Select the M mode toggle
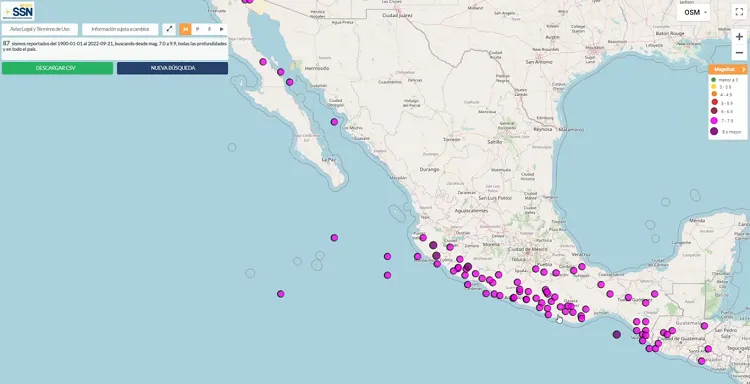Image resolution: width=750 pixels, height=384 pixels. (x=185, y=29)
